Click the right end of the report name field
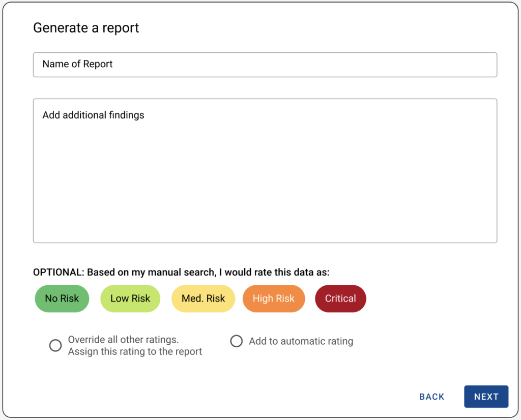The width and height of the screenshot is (521, 420). click(x=478, y=65)
